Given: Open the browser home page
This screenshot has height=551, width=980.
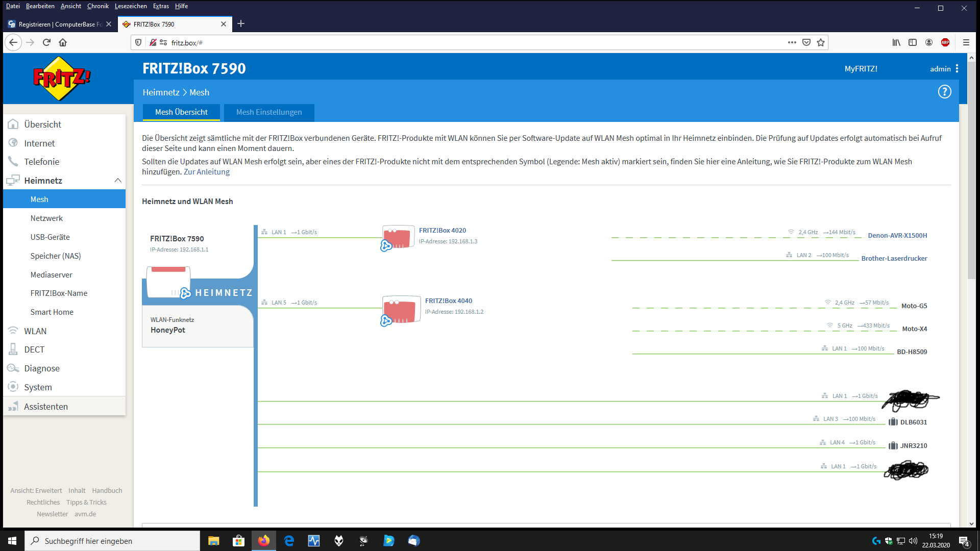Looking at the screenshot, I should click(63, 43).
